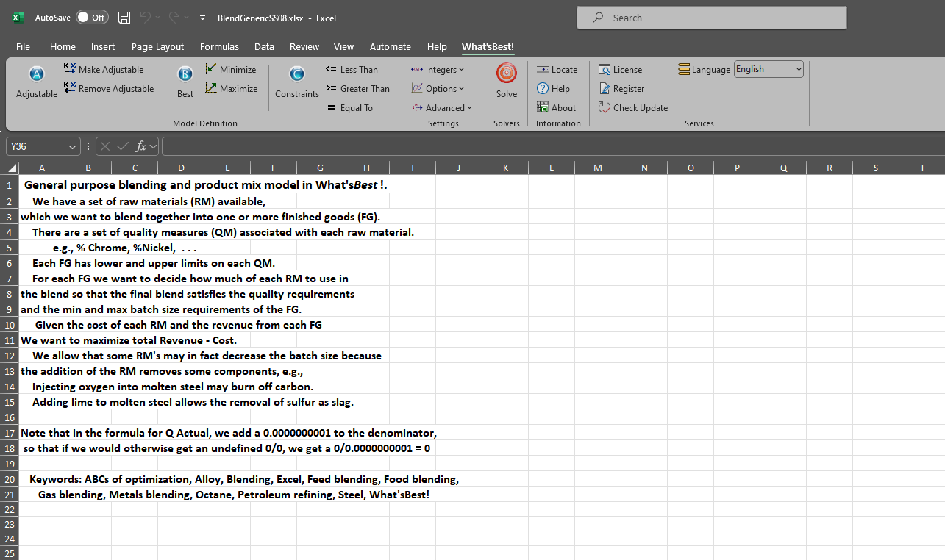The width and height of the screenshot is (945, 560).
Task: Add a Greater Than constraint
Action: tap(357, 88)
